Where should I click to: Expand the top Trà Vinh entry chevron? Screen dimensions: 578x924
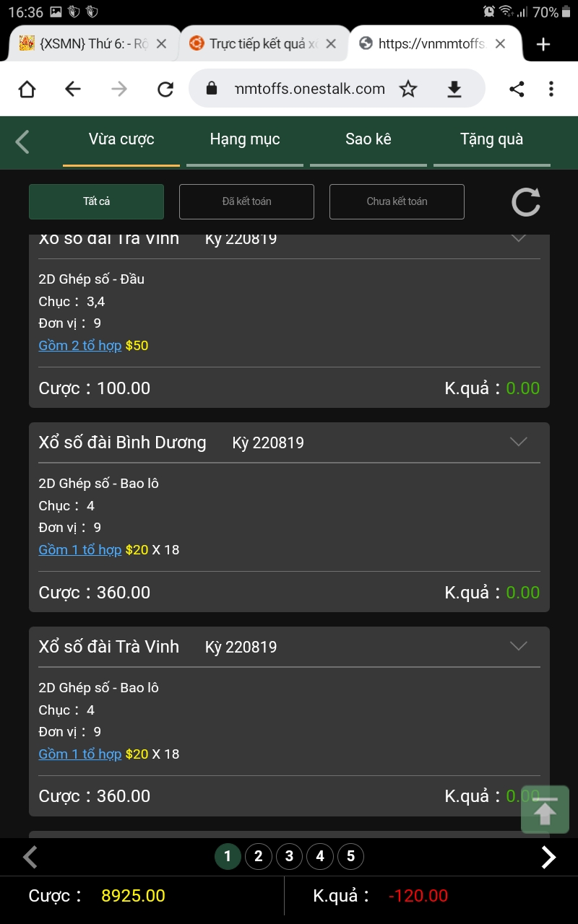tap(519, 239)
